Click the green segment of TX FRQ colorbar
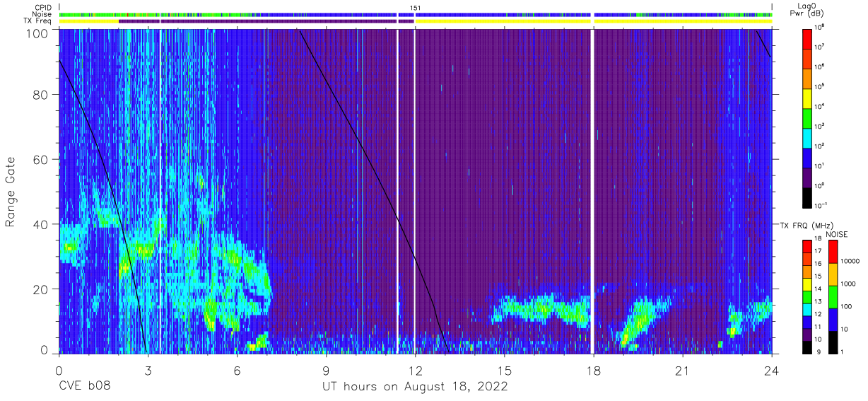868x401 pixels. click(807, 296)
